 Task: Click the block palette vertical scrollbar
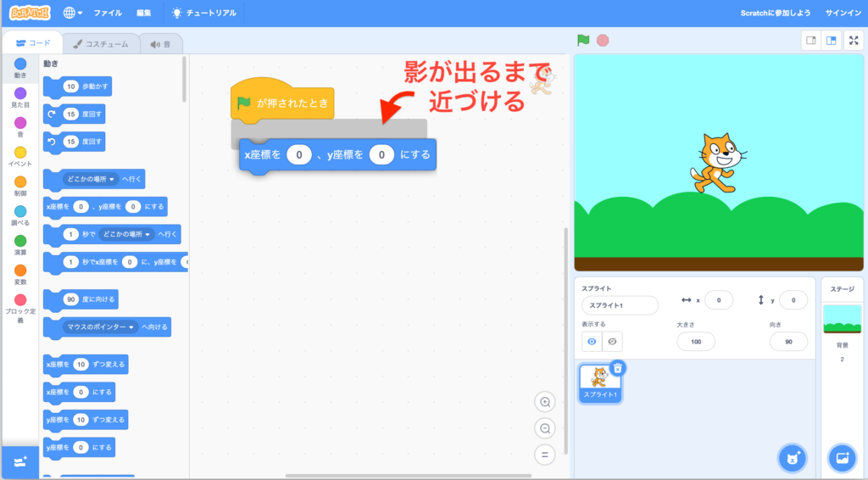[x=184, y=79]
